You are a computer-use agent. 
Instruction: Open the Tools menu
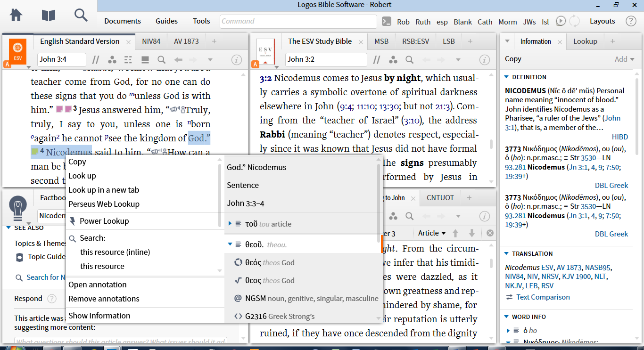201,21
